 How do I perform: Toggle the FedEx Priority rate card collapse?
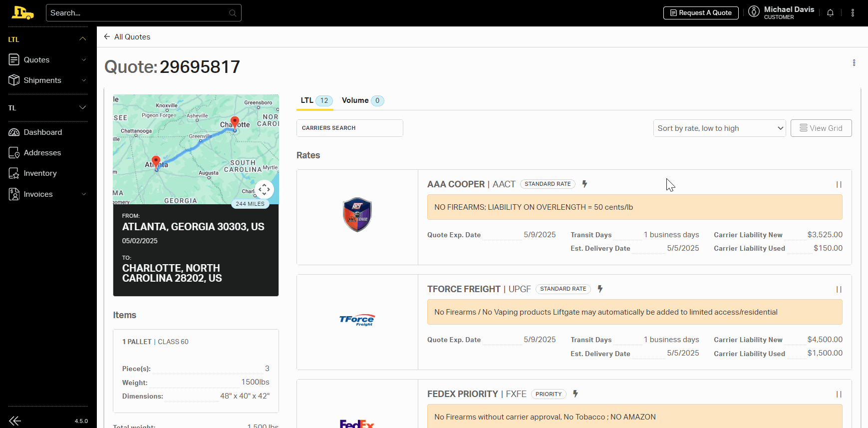tap(839, 395)
